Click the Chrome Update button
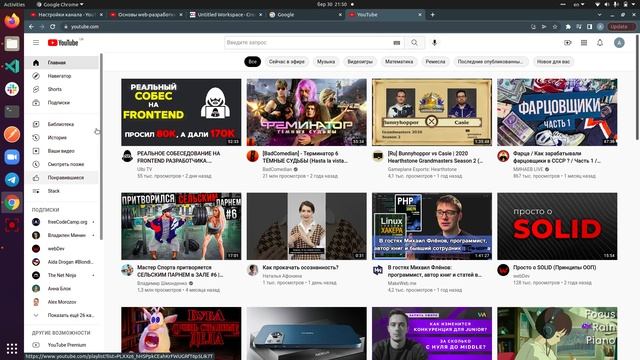The width and height of the screenshot is (640, 360). 622,27
